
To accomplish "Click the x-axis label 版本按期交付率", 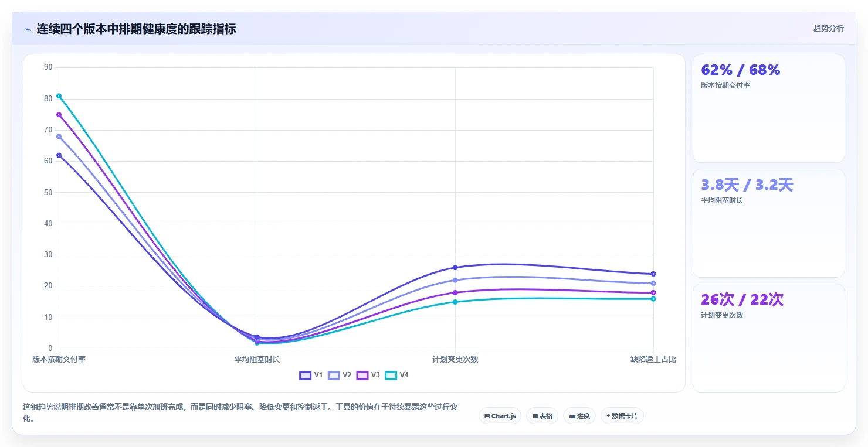I will pyautogui.click(x=59, y=359).
